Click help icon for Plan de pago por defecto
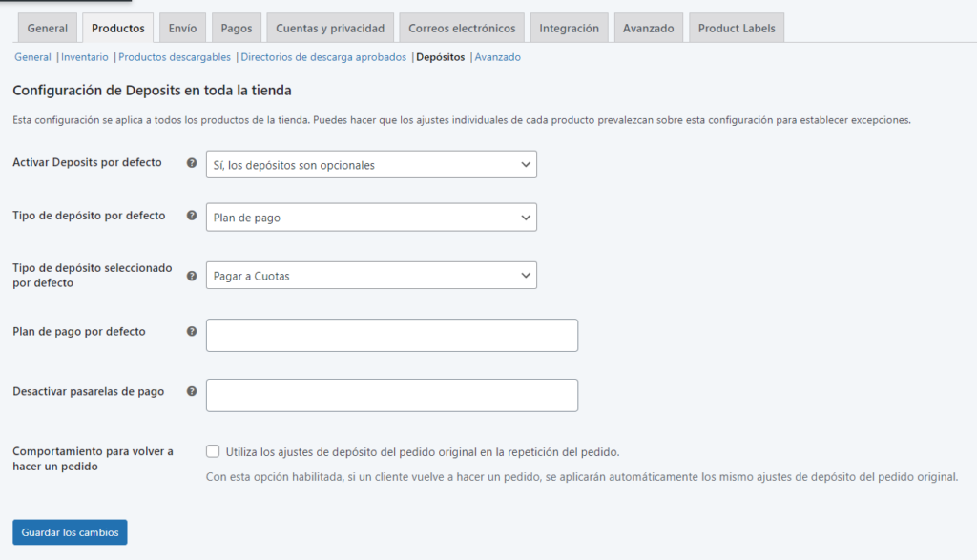The width and height of the screenshot is (977, 560). coord(192,332)
